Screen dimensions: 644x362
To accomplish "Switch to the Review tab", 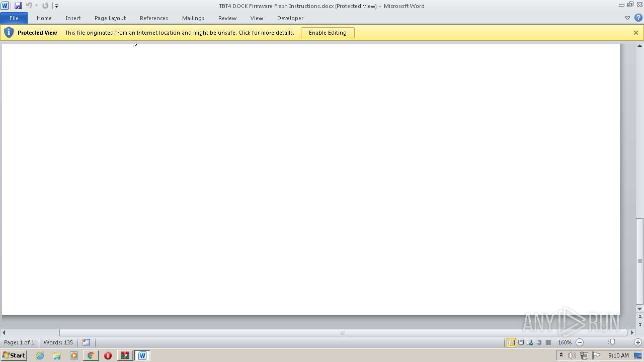I will tap(227, 18).
